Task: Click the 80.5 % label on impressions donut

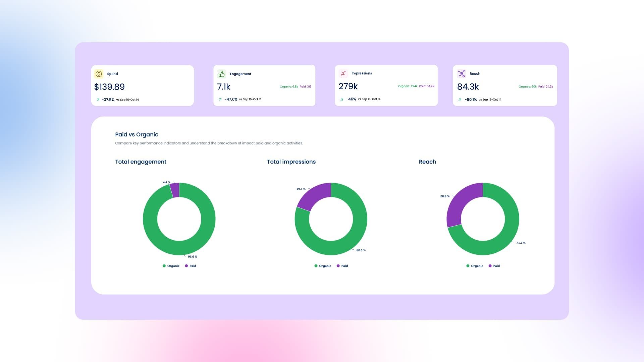Action: tap(361, 250)
